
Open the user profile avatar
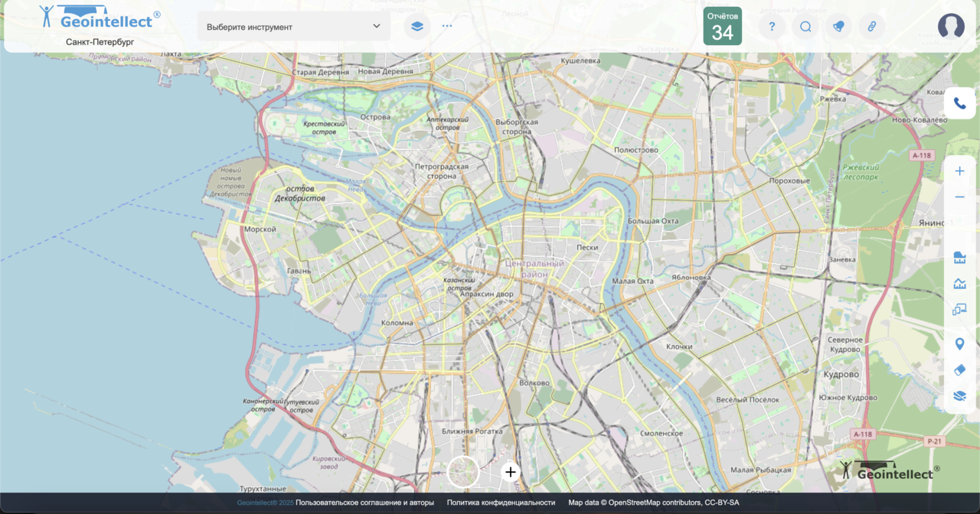951,27
